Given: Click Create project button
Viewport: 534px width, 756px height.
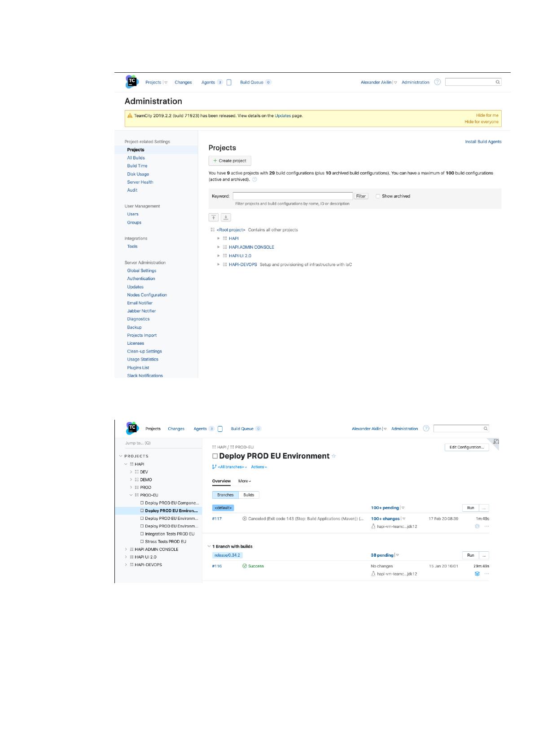Looking at the screenshot, I should [x=230, y=161].
